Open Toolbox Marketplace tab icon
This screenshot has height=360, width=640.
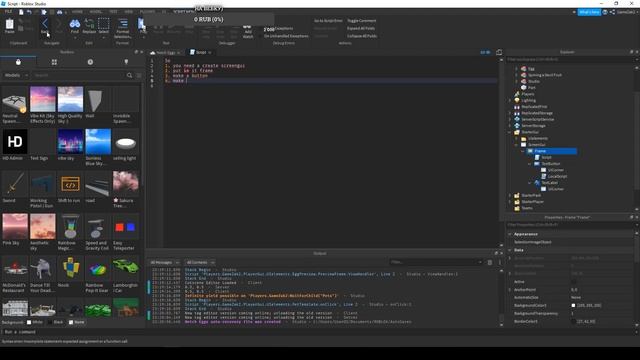click(x=18, y=62)
